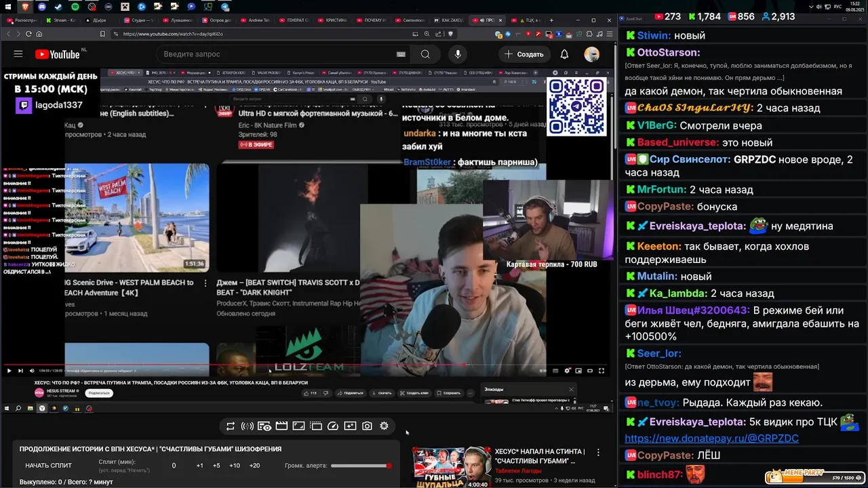Go to YouTube home via logo

(57, 54)
